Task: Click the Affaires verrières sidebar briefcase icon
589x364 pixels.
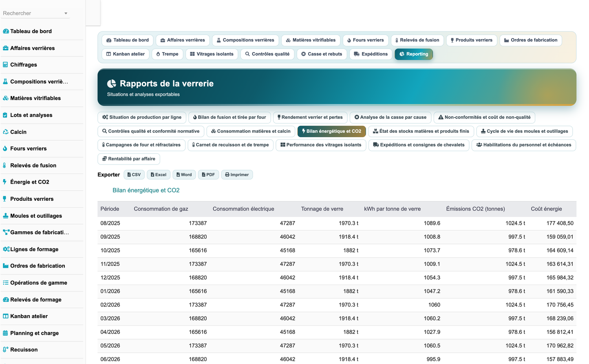Action: coord(6,48)
